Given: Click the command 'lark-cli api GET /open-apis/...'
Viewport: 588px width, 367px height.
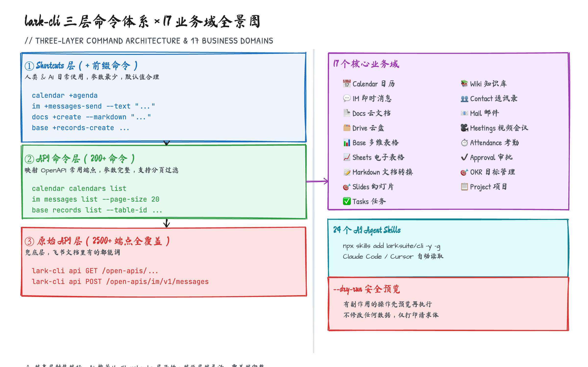Looking at the screenshot, I should (95, 271).
